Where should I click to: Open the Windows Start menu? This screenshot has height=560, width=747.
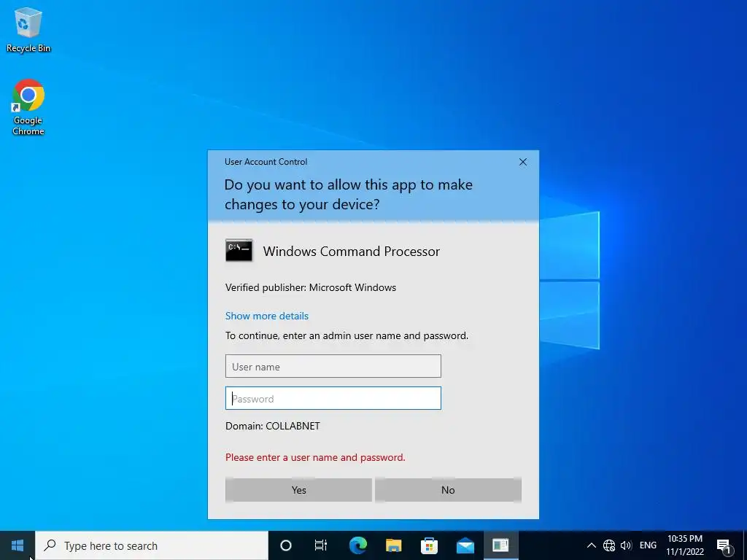18,545
